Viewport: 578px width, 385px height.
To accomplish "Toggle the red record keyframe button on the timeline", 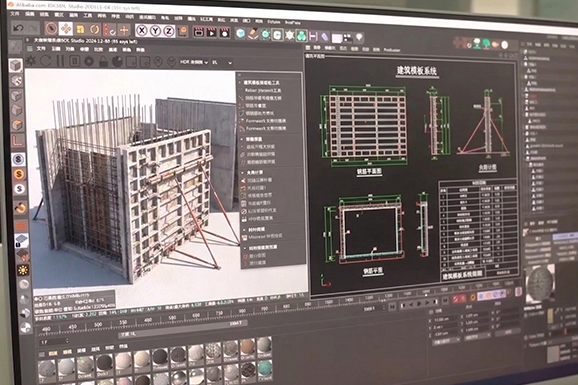I will click(456, 298).
